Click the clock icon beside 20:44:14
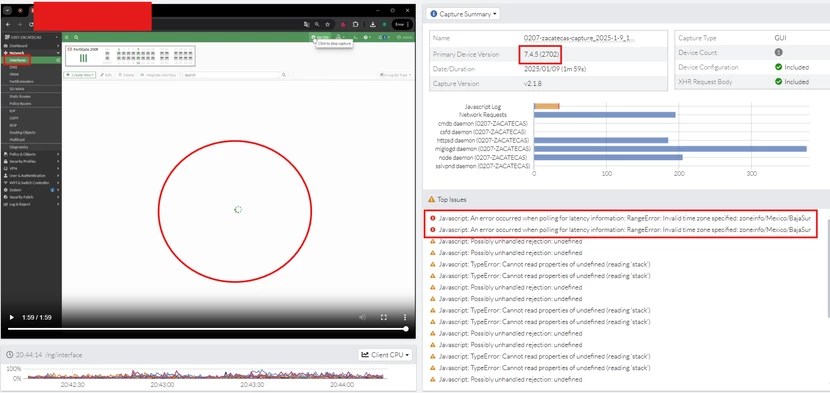This screenshot has width=830, height=393. (10, 355)
